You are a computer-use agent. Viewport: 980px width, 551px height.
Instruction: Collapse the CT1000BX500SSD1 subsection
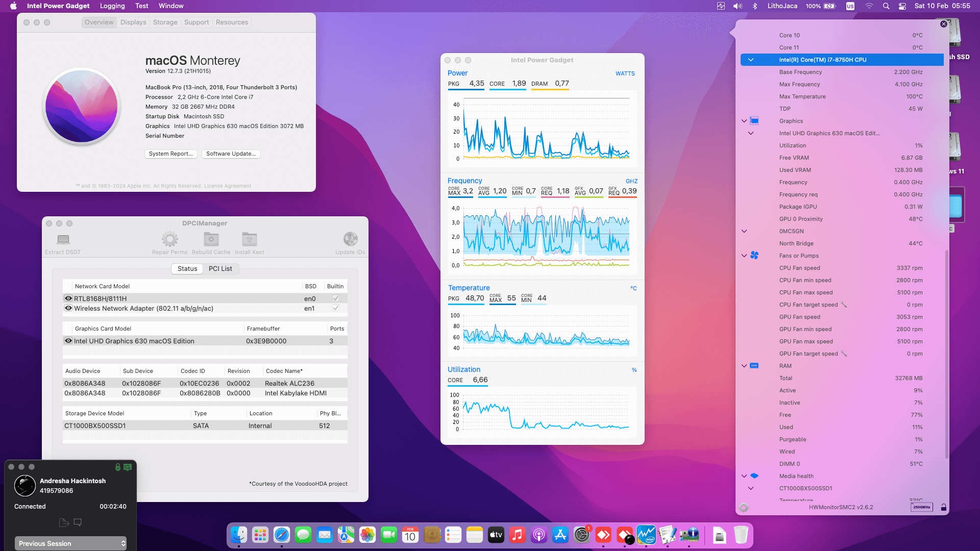[751, 488]
